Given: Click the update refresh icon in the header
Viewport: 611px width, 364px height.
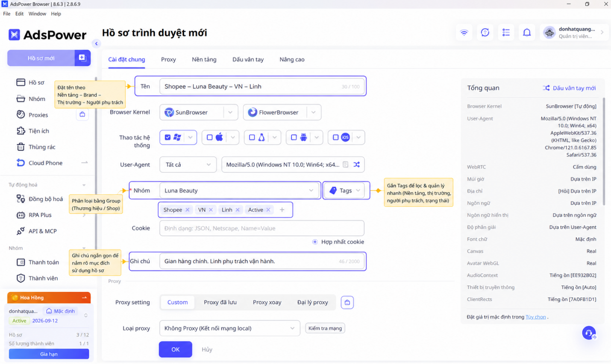Looking at the screenshot, I should (485, 32).
